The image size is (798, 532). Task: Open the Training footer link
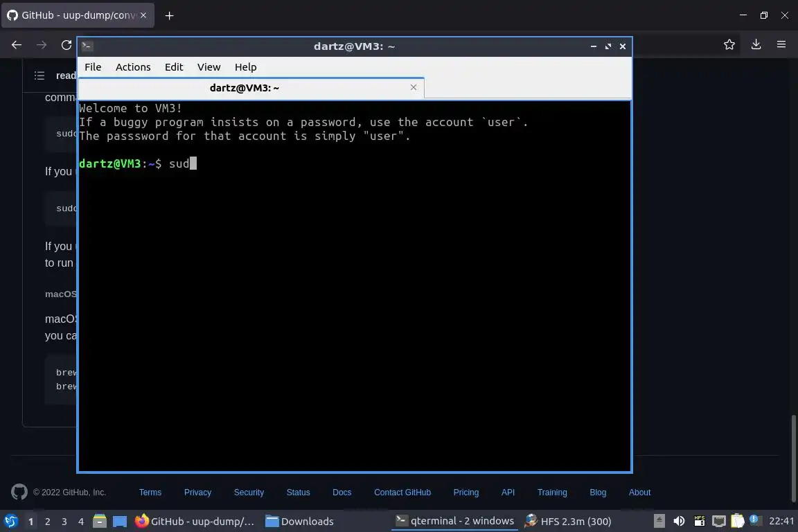coord(552,493)
